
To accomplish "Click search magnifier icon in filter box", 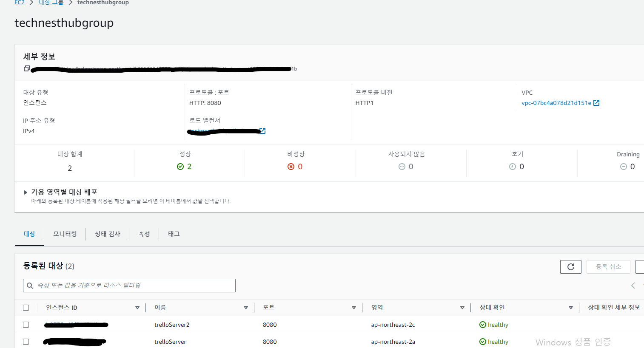I will click(30, 286).
